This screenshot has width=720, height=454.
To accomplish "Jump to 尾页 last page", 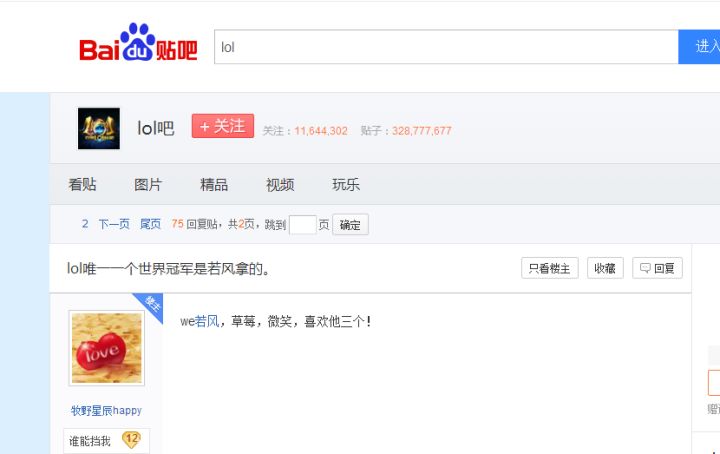I will coord(150,224).
